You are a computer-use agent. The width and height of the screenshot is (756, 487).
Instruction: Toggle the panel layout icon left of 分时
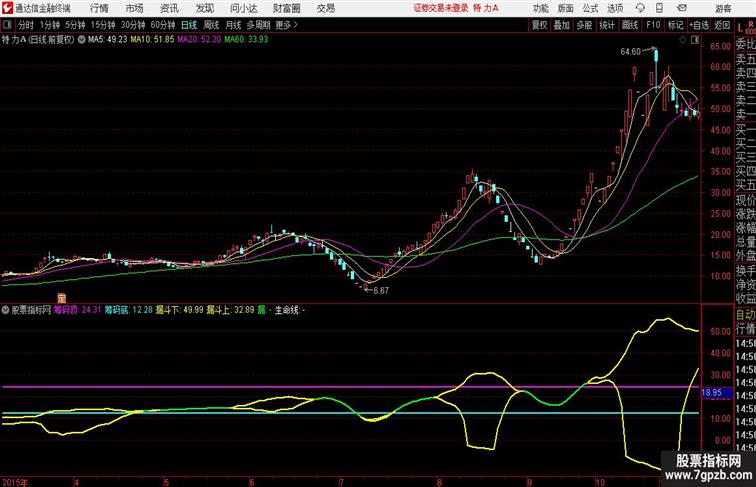pyautogui.click(x=8, y=25)
